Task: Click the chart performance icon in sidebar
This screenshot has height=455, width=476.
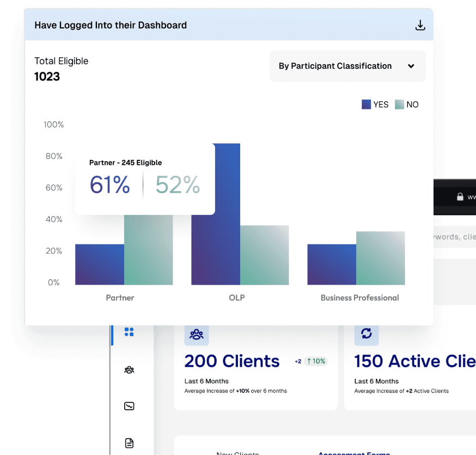Action: tap(129, 406)
